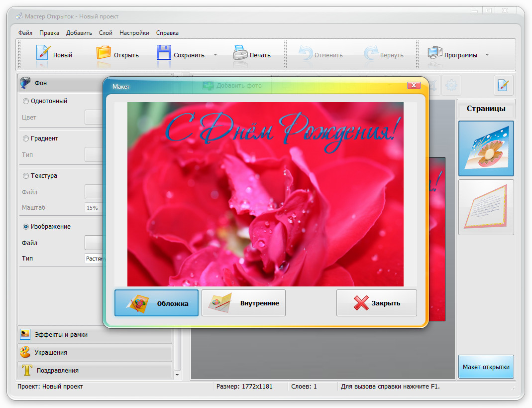Switch preview to Внутренние pages
The height and width of the screenshot is (408, 532).
point(243,303)
